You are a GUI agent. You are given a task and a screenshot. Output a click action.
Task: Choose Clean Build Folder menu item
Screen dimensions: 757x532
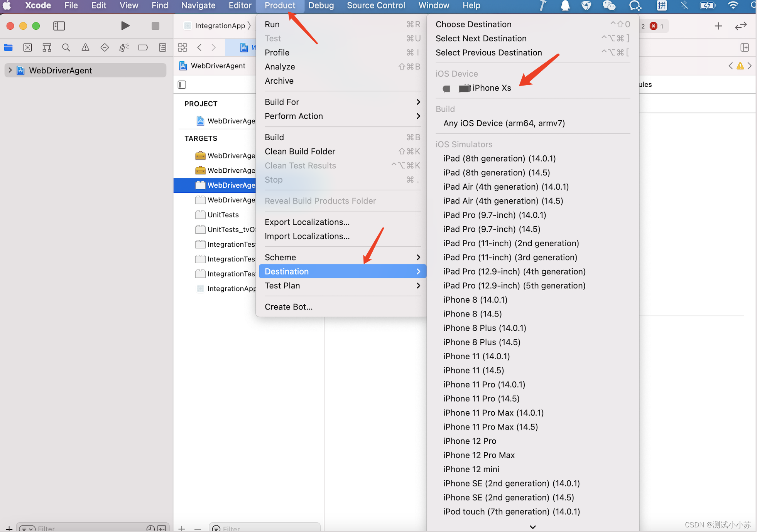click(300, 152)
